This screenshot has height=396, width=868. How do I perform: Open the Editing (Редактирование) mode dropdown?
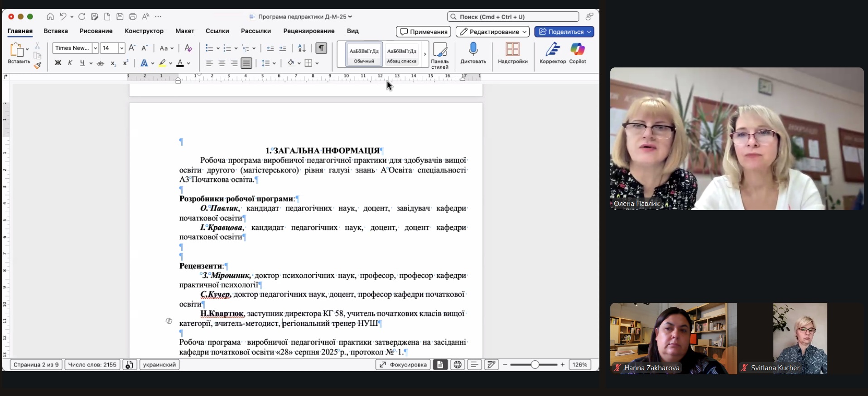492,32
